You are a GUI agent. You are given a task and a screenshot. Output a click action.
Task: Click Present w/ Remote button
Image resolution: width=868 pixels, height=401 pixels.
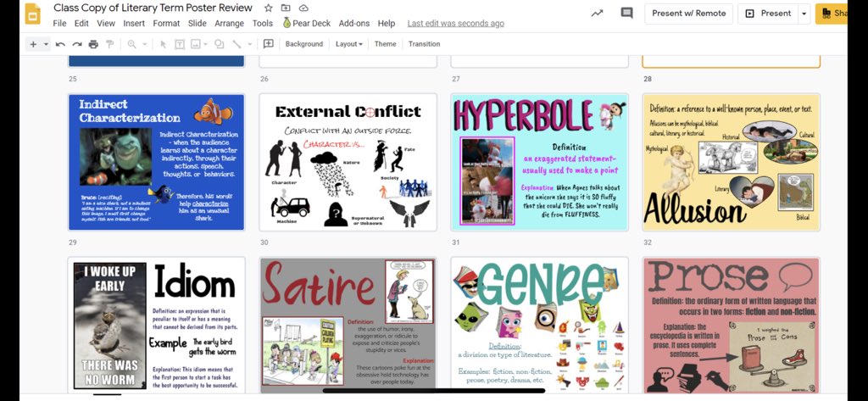pos(688,14)
